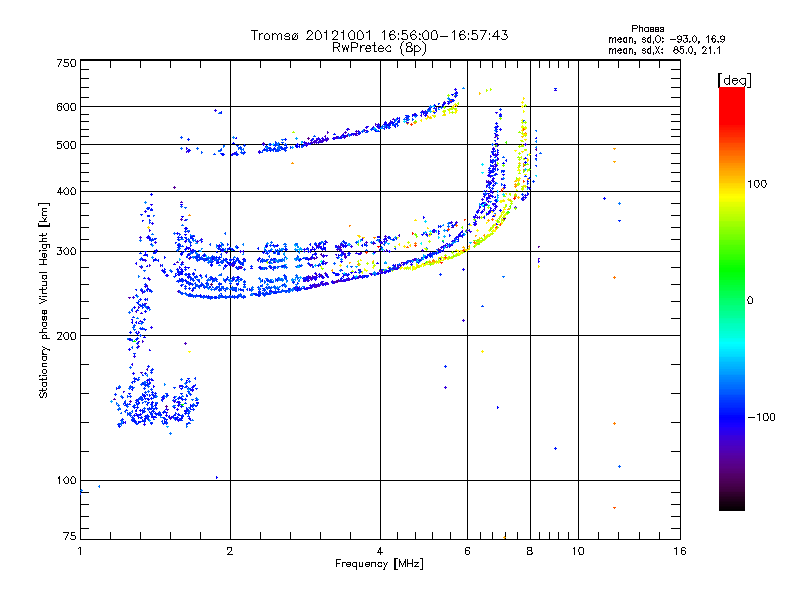
Task: Click the '75' y-axis tick label
Action: tap(70, 536)
